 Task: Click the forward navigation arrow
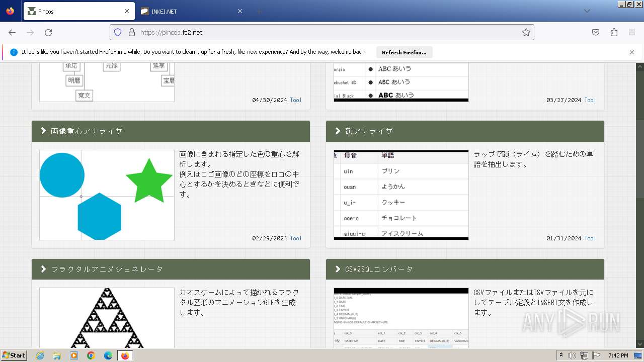[30, 32]
